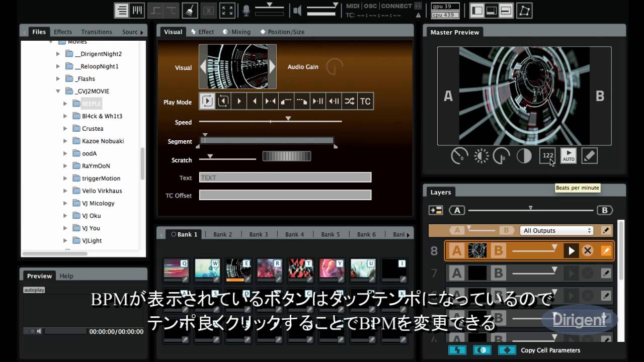Click the A endpoint of the main crossfader
The height and width of the screenshot is (362, 644).
pos(457,210)
